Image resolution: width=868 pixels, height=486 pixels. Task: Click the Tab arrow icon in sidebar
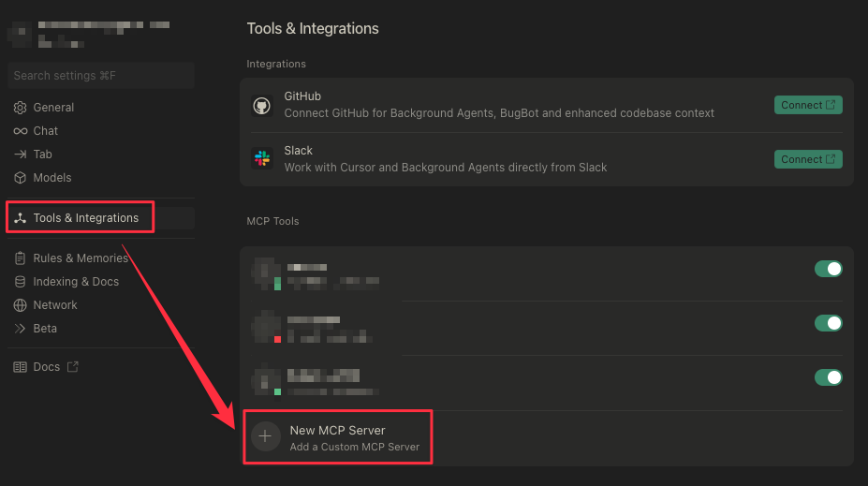coord(21,155)
